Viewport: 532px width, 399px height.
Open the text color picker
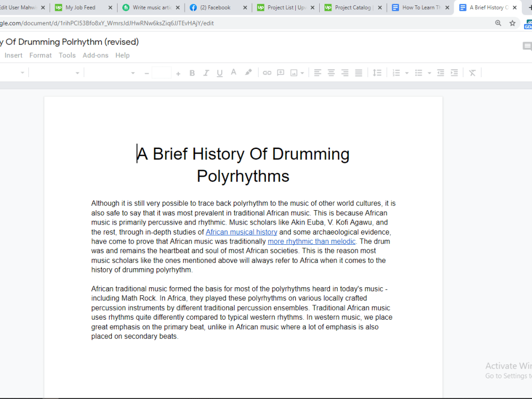click(234, 72)
